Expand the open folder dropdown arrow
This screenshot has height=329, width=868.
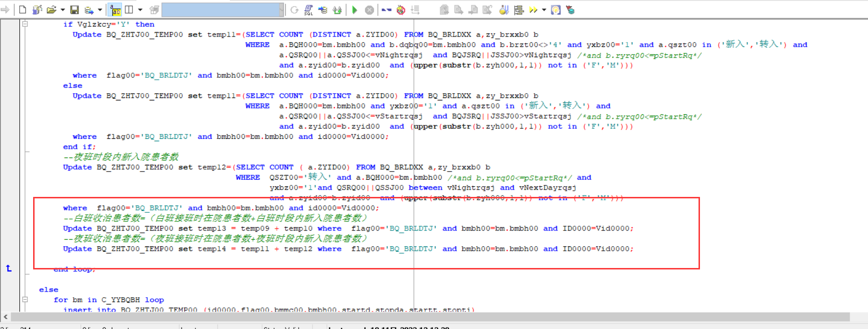coord(62,10)
